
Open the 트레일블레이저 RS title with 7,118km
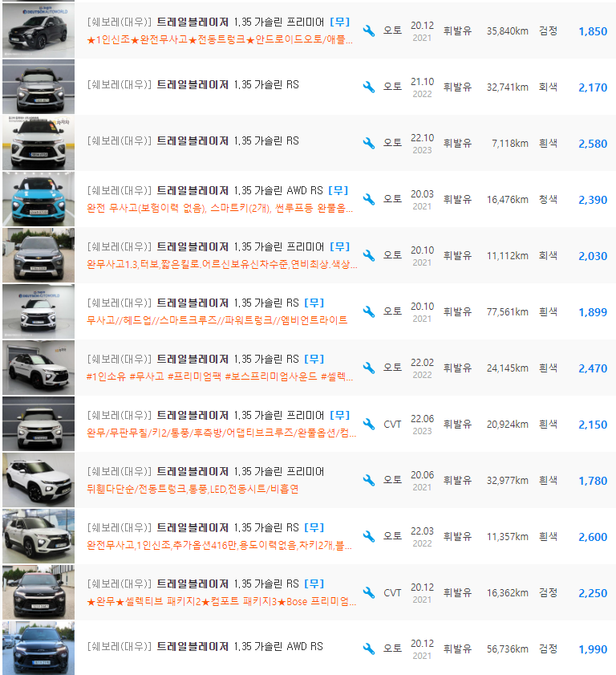[193, 140]
